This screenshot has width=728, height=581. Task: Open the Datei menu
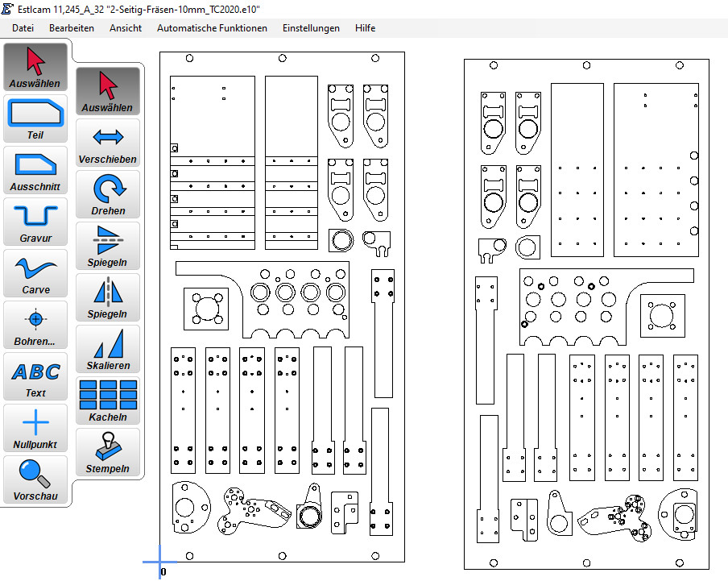pyautogui.click(x=23, y=28)
